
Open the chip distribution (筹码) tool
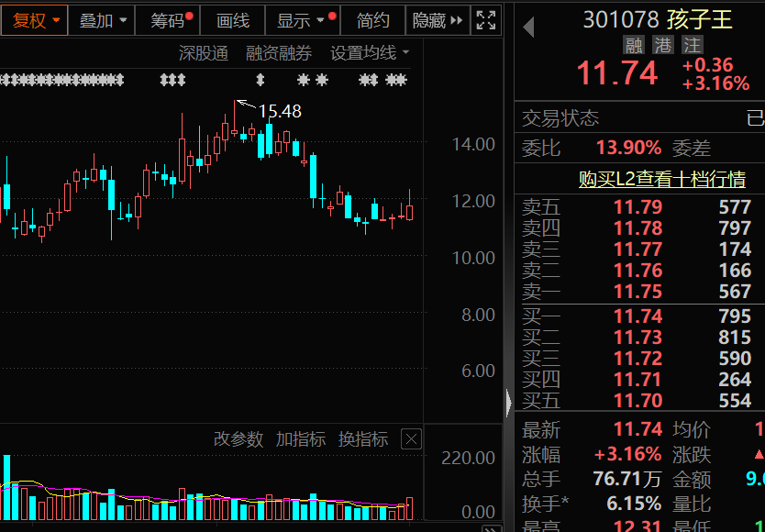(165, 20)
